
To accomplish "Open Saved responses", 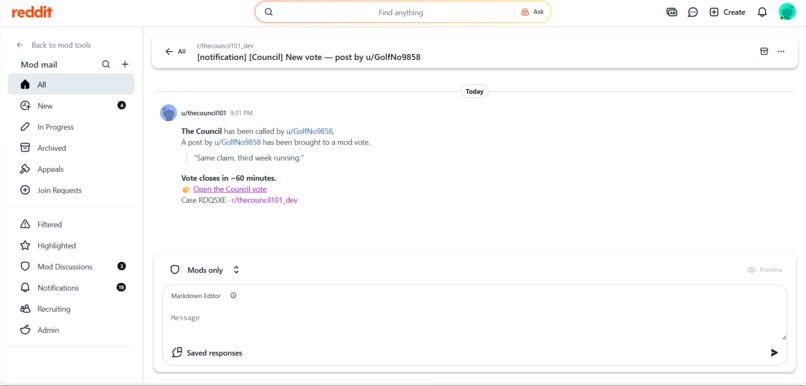I will click(207, 353).
